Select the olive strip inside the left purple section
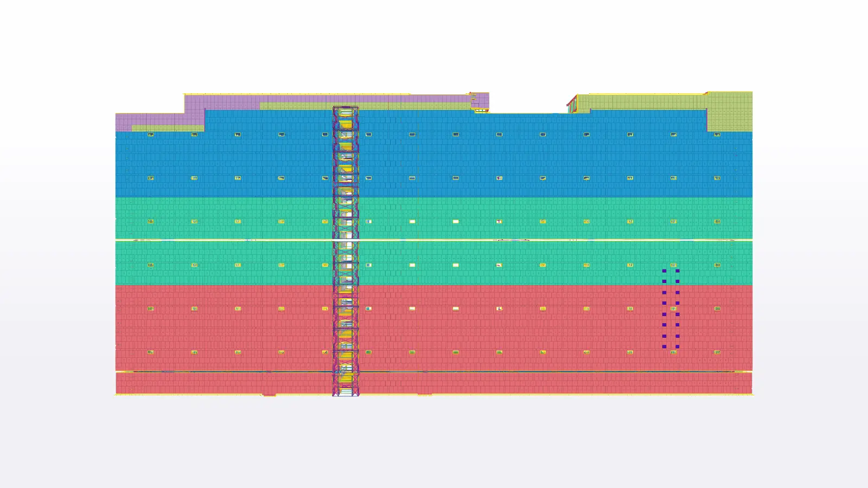The height and width of the screenshot is (488, 868). [168, 129]
